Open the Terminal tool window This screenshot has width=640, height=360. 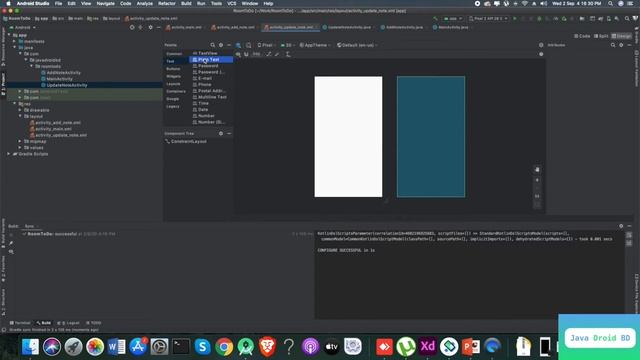(x=20, y=323)
